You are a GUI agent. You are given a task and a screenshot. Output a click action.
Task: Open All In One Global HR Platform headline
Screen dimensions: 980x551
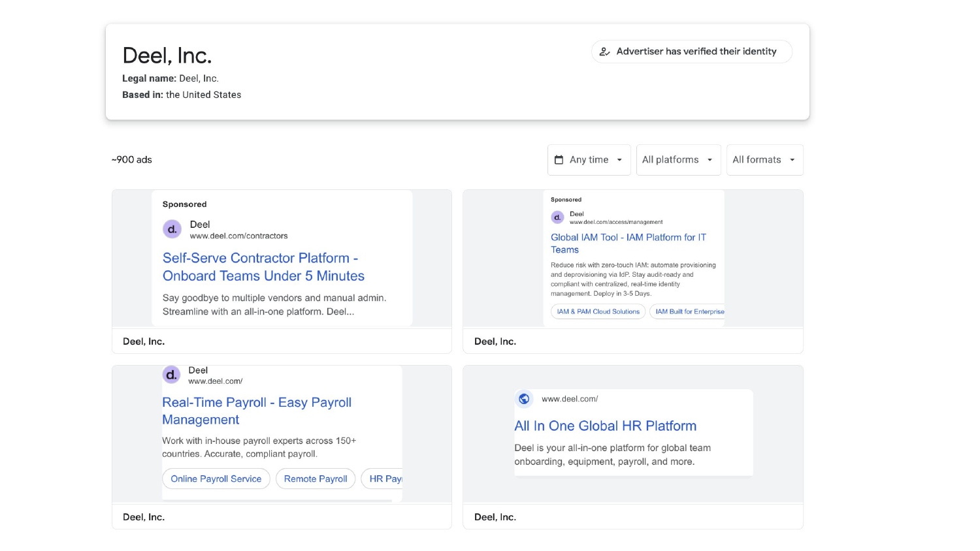[605, 426]
